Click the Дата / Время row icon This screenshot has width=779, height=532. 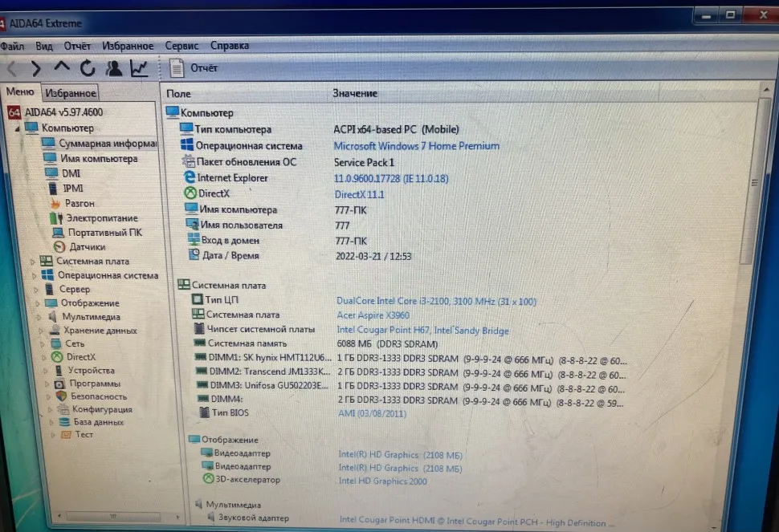click(x=194, y=254)
